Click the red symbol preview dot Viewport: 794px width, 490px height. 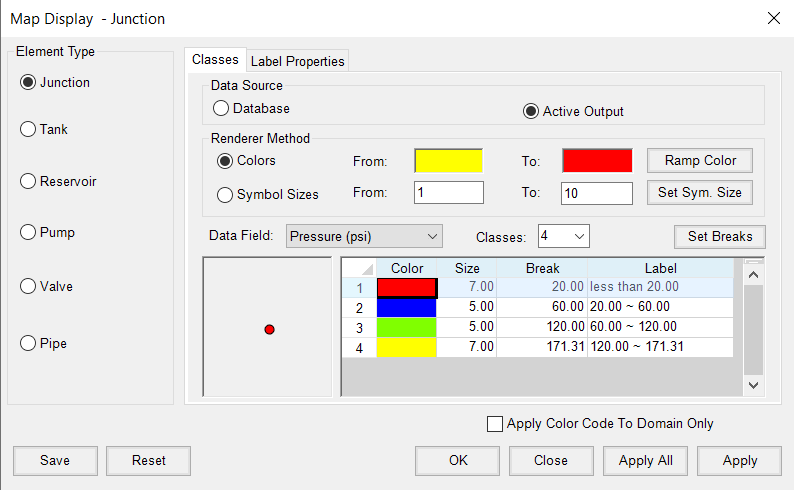click(269, 330)
